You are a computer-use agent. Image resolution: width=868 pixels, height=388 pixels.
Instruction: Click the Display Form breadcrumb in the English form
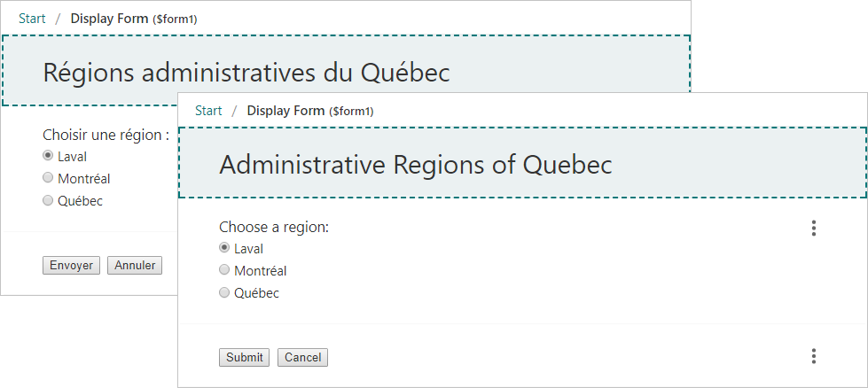coord(285,111)
